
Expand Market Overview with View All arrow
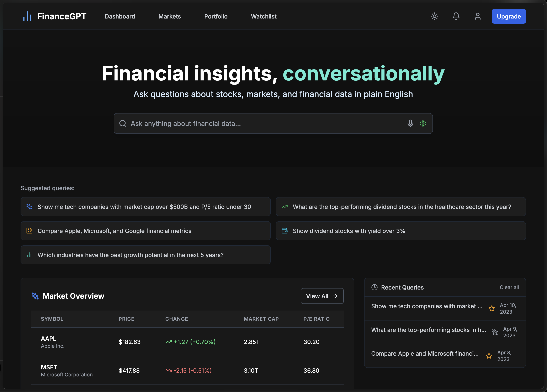pyautogui.click(x=322, y=296)
